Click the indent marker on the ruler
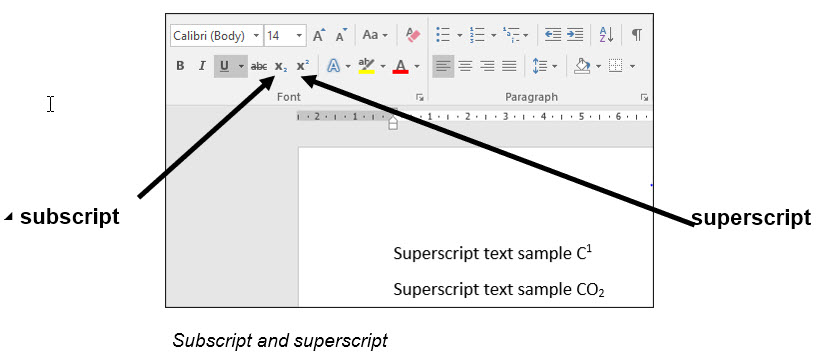 (392, 122)
